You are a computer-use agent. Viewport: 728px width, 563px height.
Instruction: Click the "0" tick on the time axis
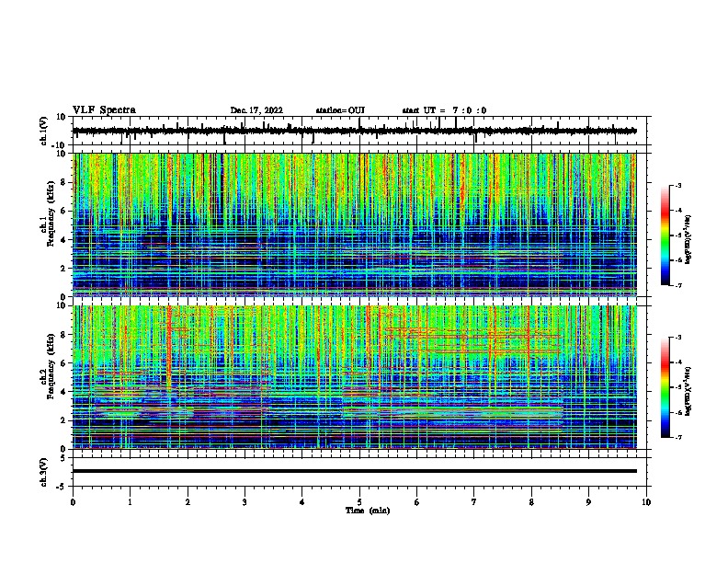coord(73,501)
